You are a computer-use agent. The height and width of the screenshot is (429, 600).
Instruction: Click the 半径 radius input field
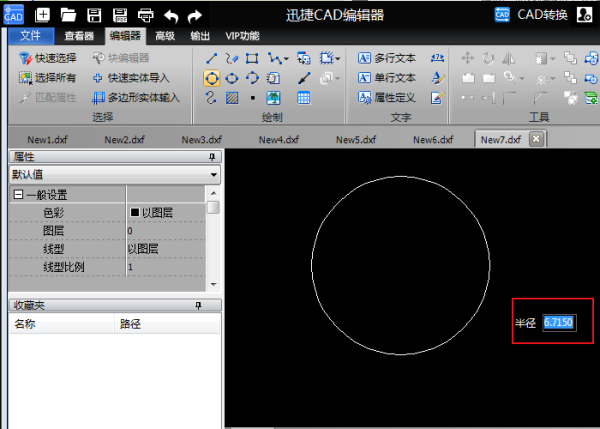coord(559,323)
